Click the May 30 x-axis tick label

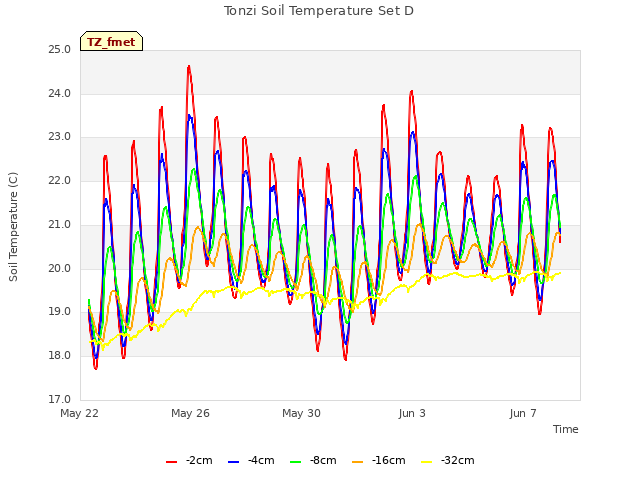point(301,413)
